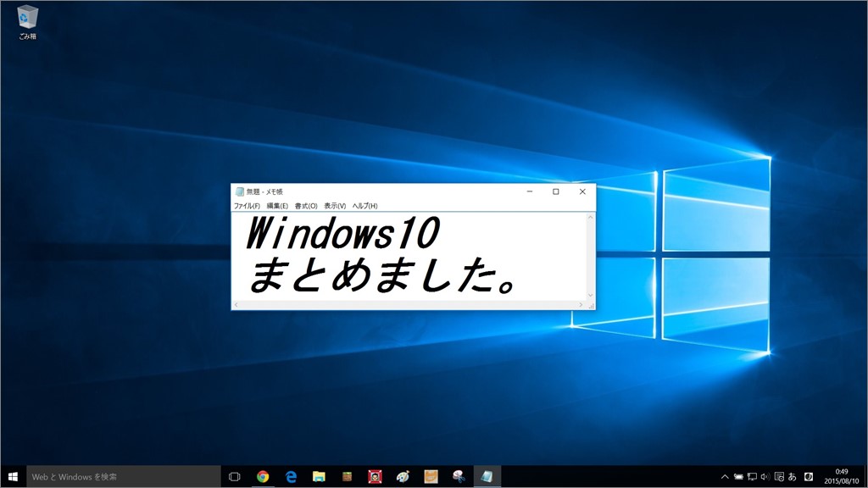This screenshot has height=488, width=868.
Task: Open File Explorer from the taskbar
Action: click(x=319, y=476)
